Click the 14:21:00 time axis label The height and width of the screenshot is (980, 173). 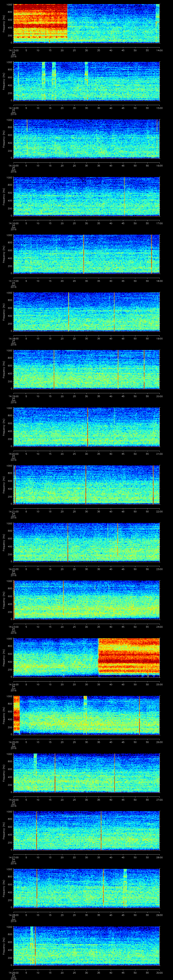pos(13,511)
